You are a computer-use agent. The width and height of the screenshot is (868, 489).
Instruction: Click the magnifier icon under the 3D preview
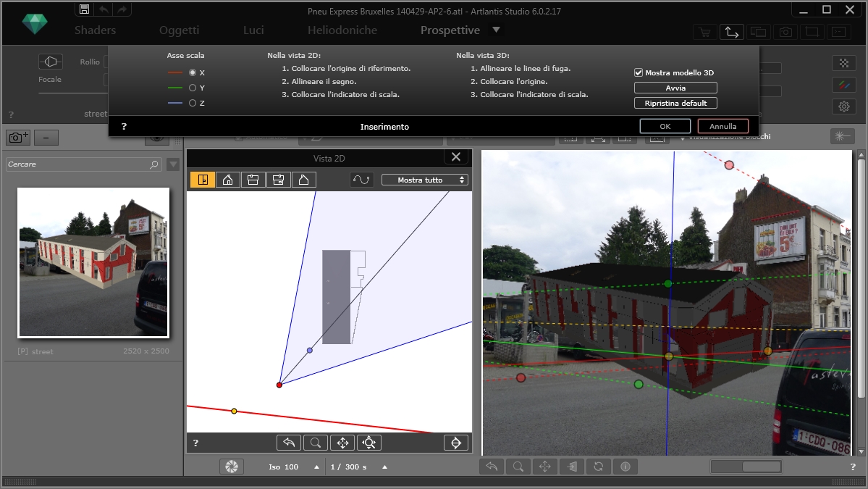pyautogui.click(x=518, y=467)
